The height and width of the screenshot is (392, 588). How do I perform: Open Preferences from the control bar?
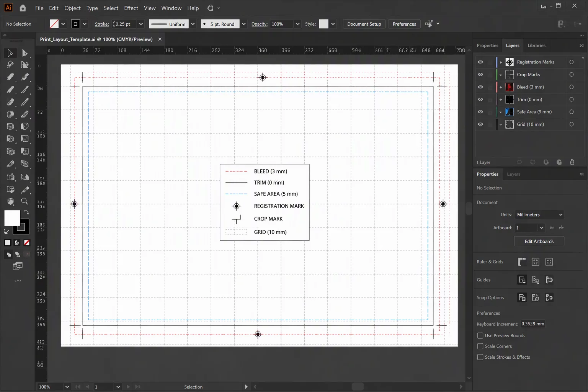pos(404,24)
